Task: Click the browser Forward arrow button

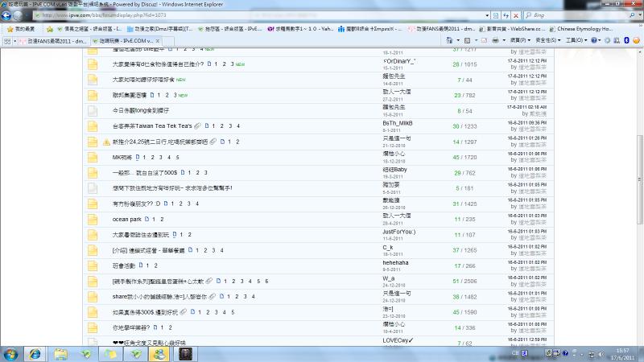Action: 18,15
